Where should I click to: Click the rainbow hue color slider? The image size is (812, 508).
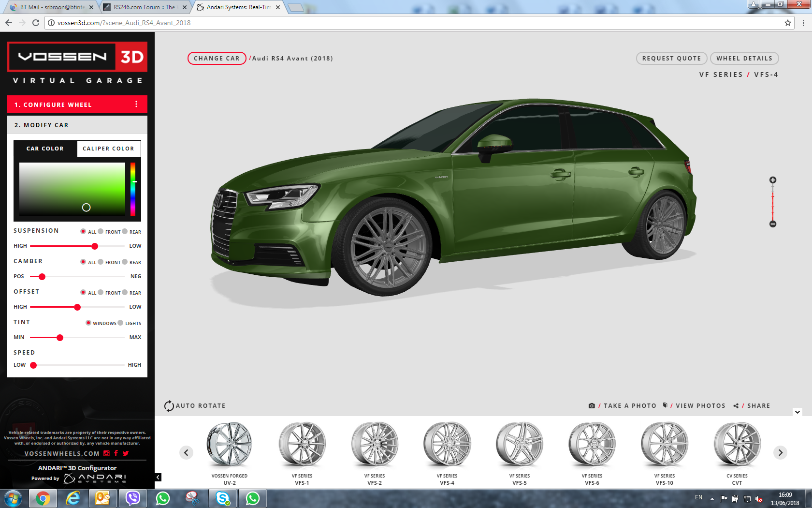[133, 189]
